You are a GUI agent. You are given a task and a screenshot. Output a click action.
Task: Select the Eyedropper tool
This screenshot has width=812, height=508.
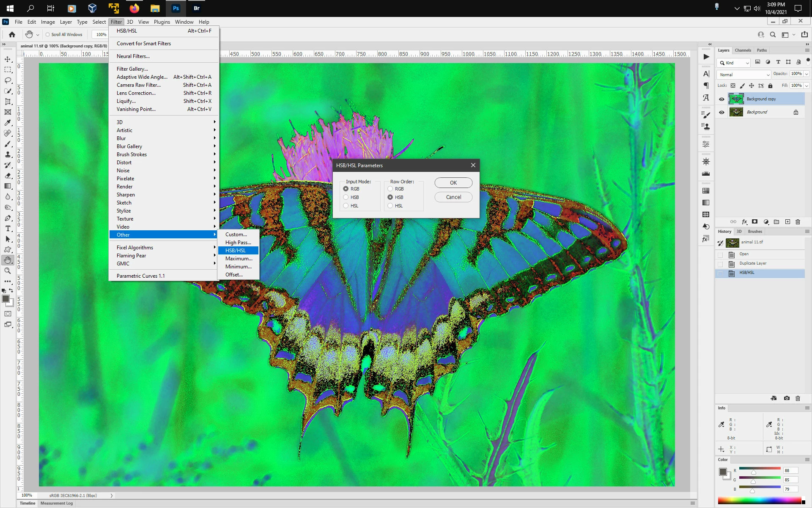[8, 123]
